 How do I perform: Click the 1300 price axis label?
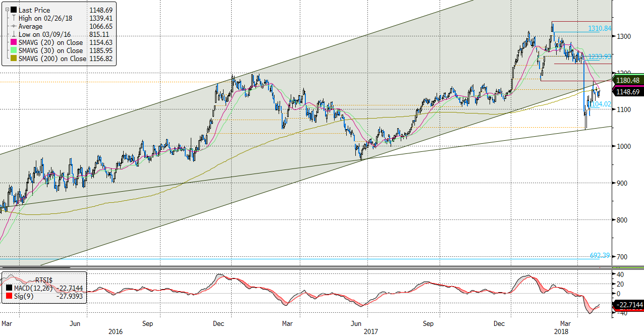pyautogui.click(x=624, y=36)
